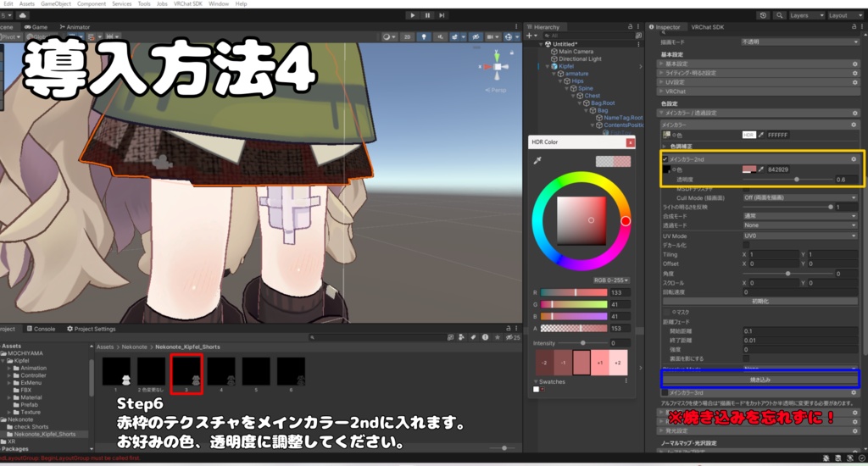Toggle the 2D view button in Scene toolbar
This screenshot has height=466, width=868.
coord(408,37)
